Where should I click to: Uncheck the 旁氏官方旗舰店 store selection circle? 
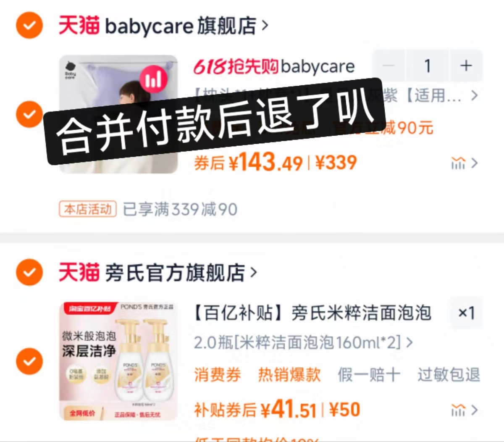[29, 272]
